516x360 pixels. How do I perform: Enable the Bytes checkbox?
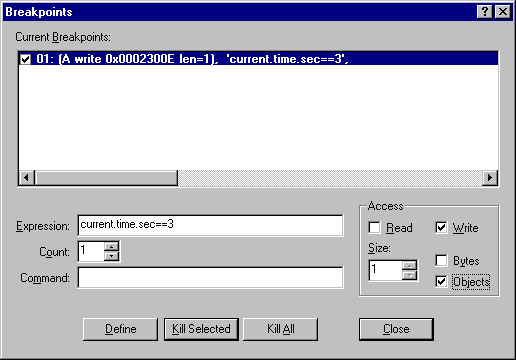click(441, 260)
